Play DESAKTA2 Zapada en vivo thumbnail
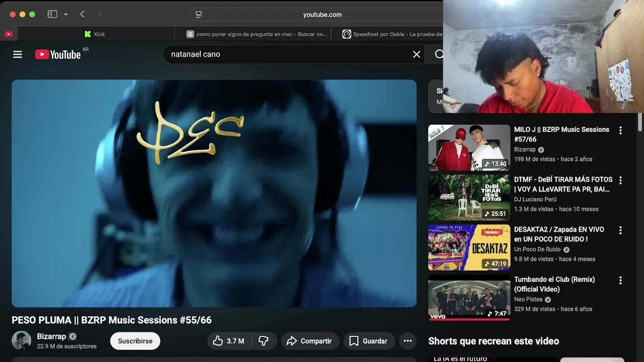This screenshot has width=644, height=362. coord(469,247)
